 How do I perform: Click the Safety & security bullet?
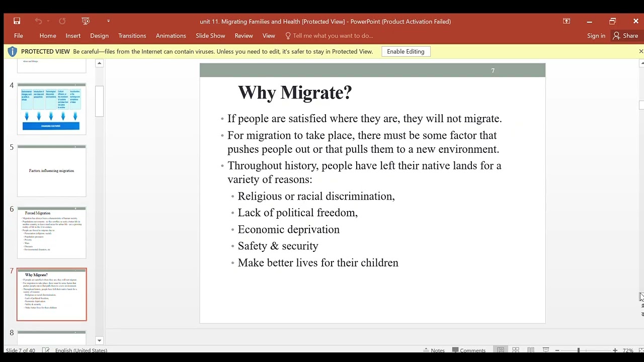click(x=278, y=246)
